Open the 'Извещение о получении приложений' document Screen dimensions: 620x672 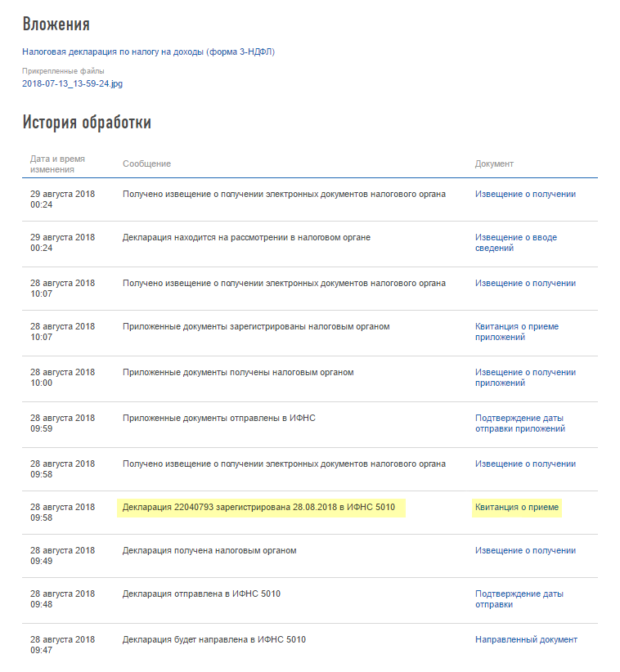click(x=525, y=378)
